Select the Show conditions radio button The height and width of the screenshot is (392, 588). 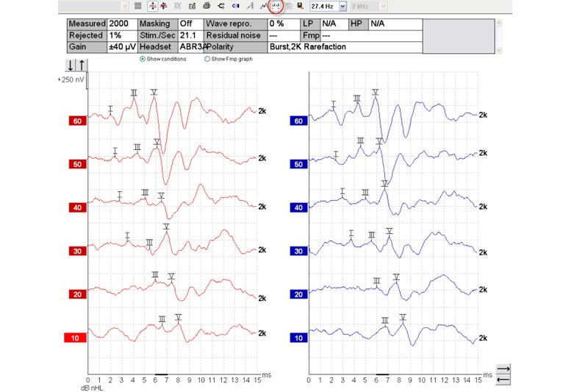point(143,59)
